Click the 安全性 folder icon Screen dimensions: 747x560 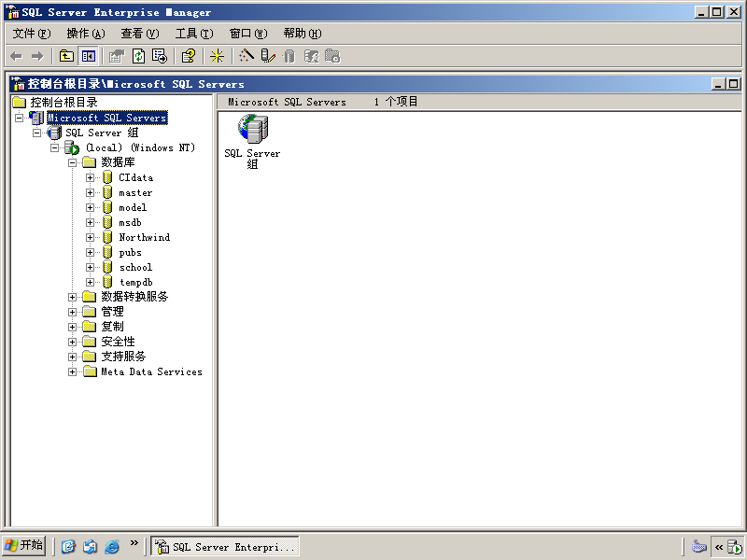[x=90, y=342]
